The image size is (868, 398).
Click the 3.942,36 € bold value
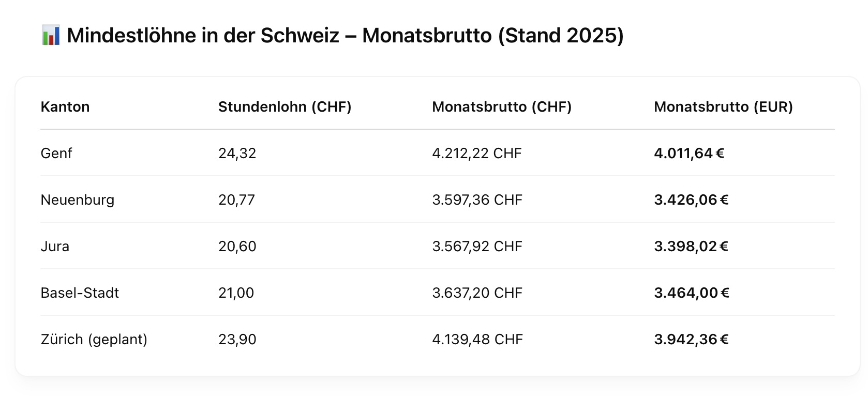pyautogui.click(x=691, y=340)
